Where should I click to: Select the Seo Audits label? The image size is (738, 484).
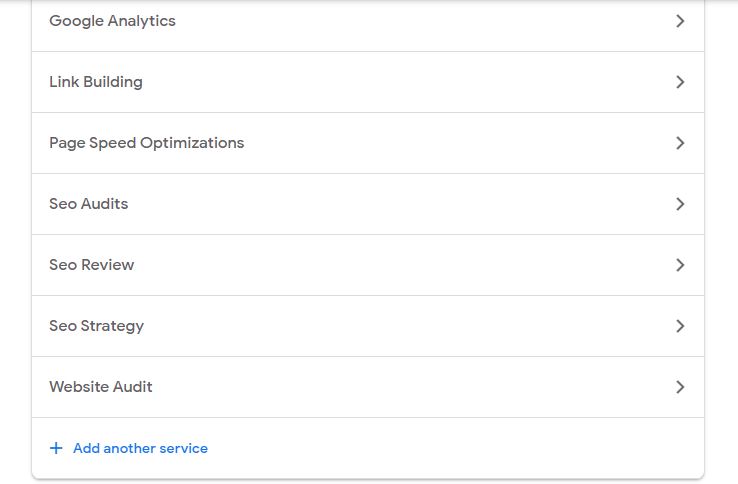click(88, 204)
